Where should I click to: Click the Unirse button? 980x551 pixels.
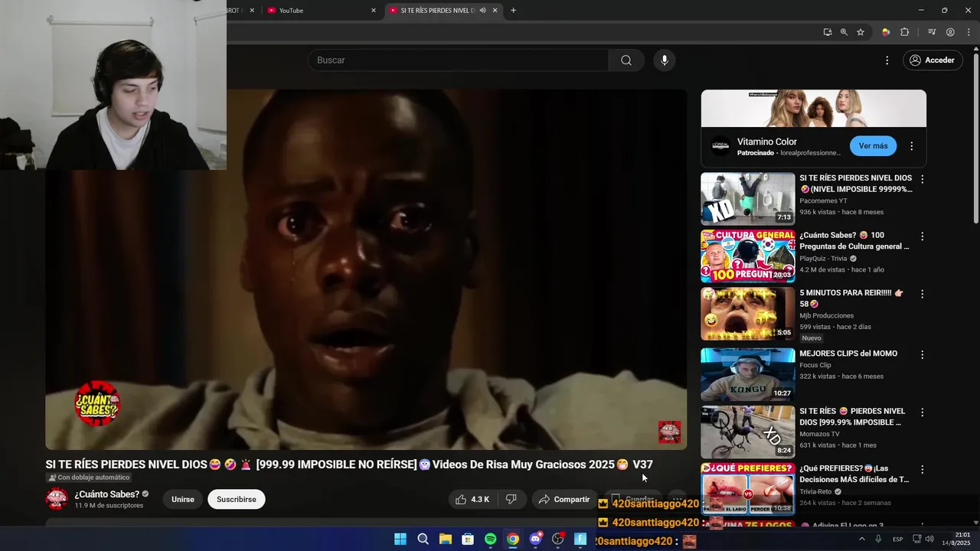(x=183, y=499)
